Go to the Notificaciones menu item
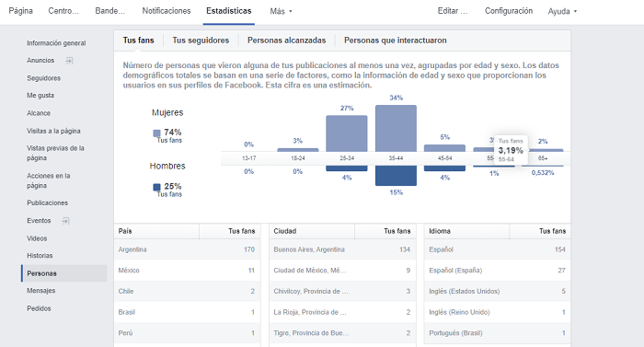This screenshot has width=644, height=347. pos(167,11)
